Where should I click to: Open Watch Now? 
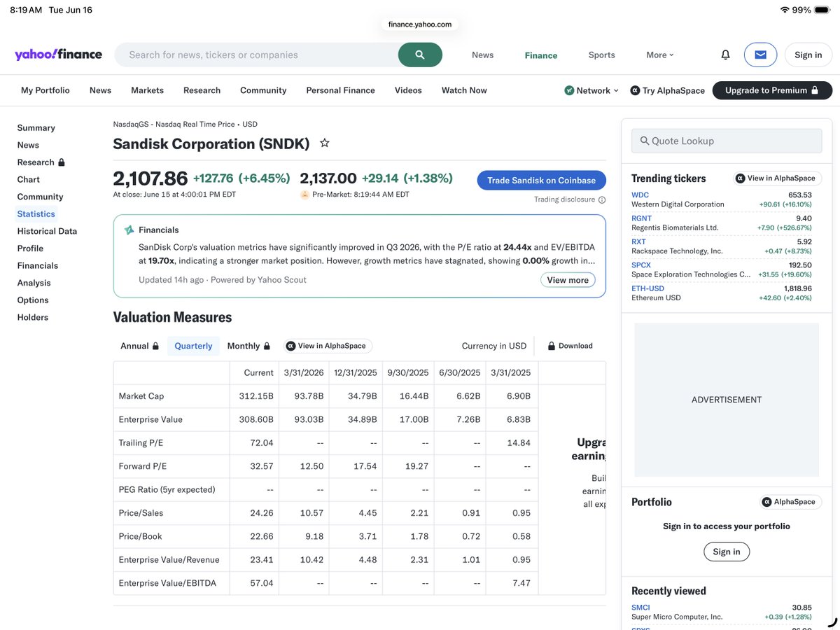[464, 90]
